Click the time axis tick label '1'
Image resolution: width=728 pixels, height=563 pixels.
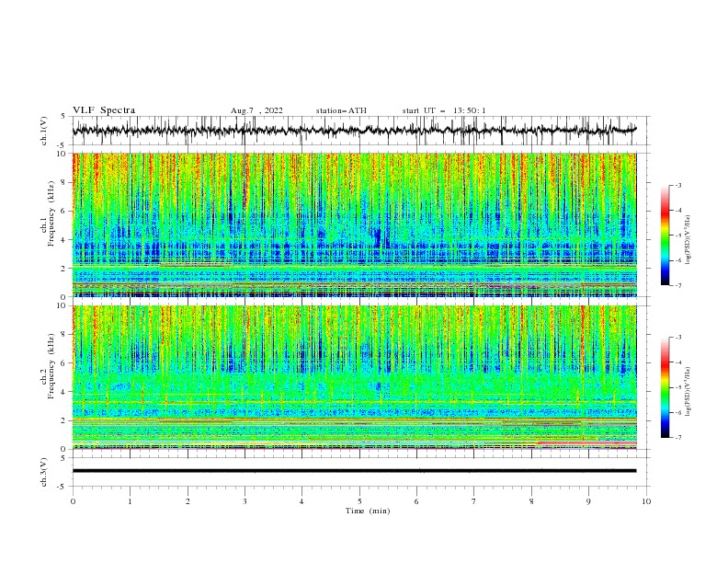(130, 501)
